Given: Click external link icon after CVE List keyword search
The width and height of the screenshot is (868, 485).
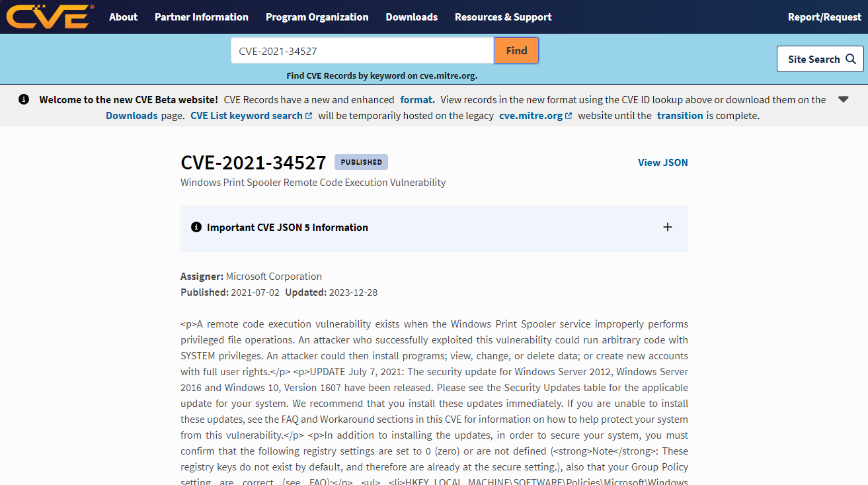Looking at the screenshot, I should point(309,116).
